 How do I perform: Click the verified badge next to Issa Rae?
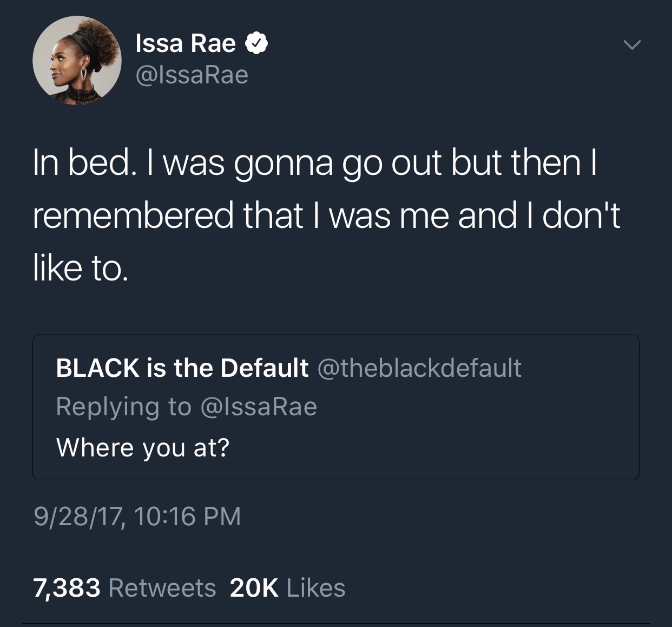[x=257, y=43]
